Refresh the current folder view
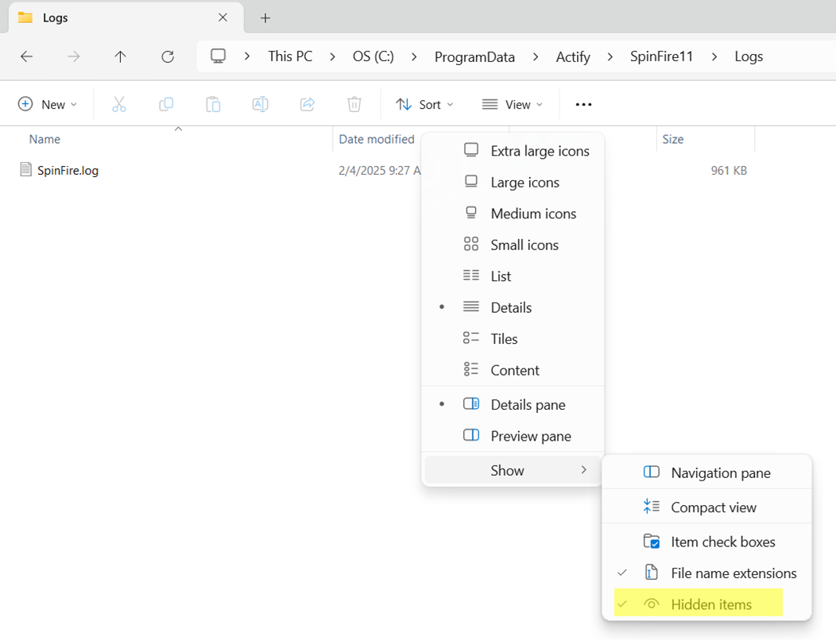Viewport: 836px width, 644px height. 168,56
